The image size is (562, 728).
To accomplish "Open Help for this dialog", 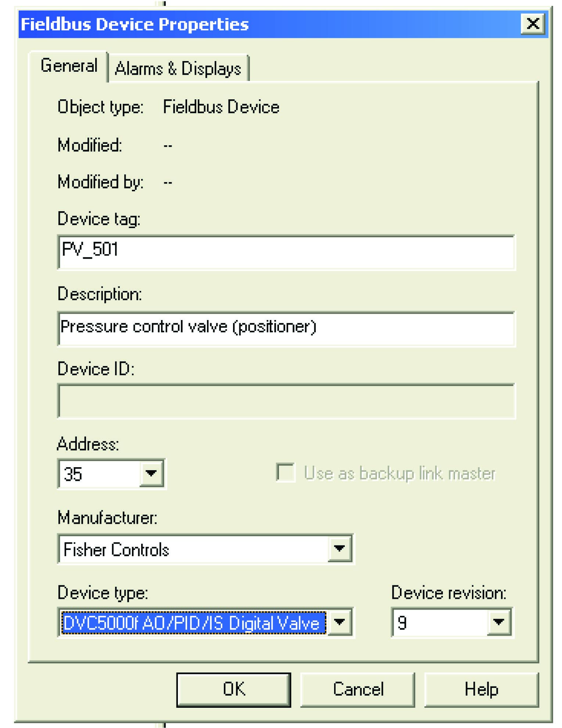I will [x=482, y=689].
